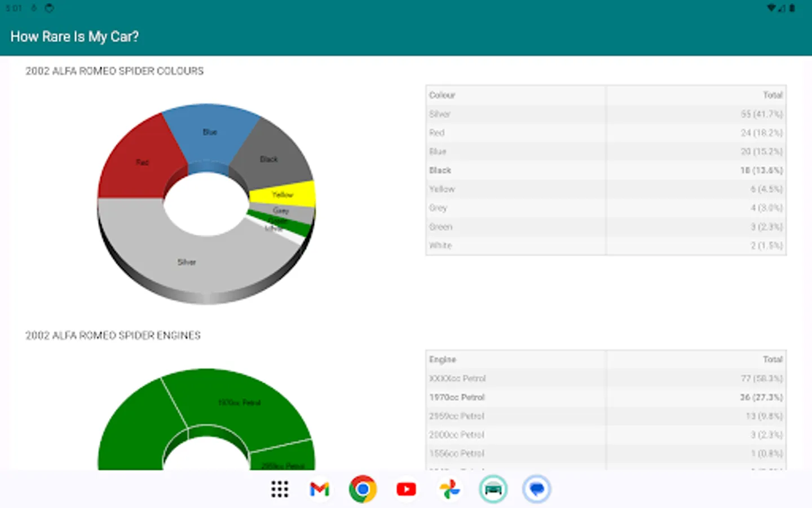Click the 18 (13.6%) total cell
The image size is (812, 508).
click(x=696, y=170)
